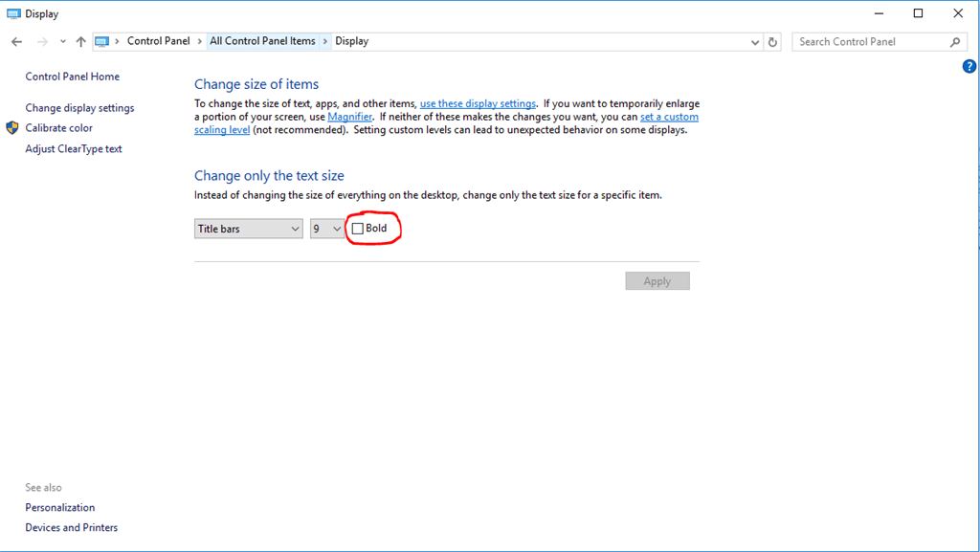This screenshot has width=980, height=552.
Task: Click the forward navigation arrow
Action: pyautogui.click(x=42, y=42)
